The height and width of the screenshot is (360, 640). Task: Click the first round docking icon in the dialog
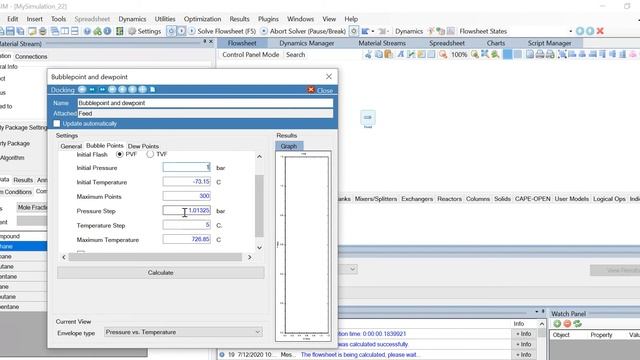tap(82, 89)
